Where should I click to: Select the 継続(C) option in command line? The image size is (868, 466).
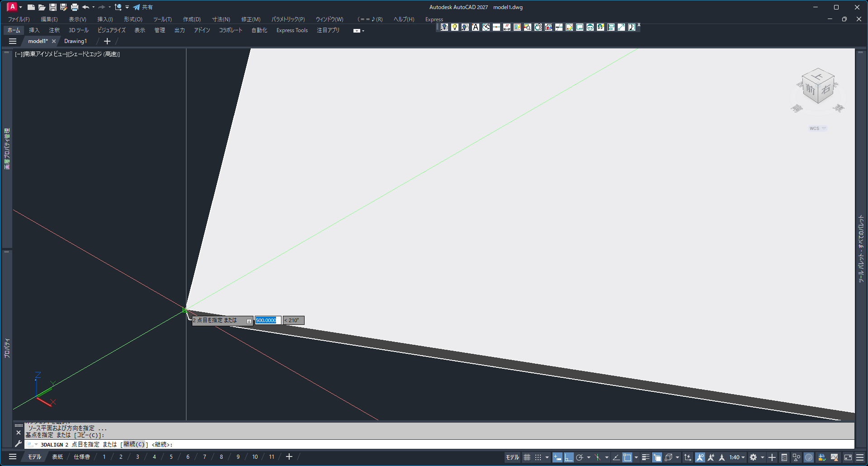tap(134, 444)
